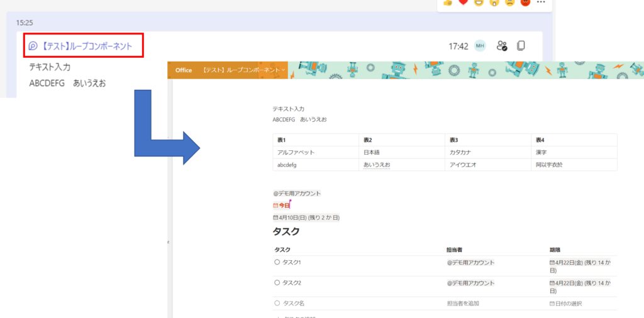Click the Office label in header
Image resolution: width=644 pixels, height=318 pixels.
point(184,70)
